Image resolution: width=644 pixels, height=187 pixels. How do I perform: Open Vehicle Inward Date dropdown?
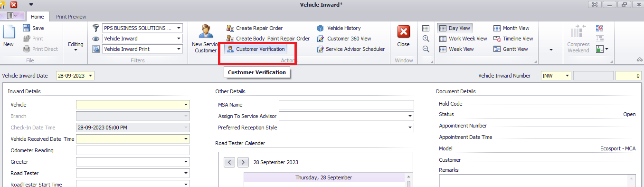pyautogui.click(x=91, y=76)
